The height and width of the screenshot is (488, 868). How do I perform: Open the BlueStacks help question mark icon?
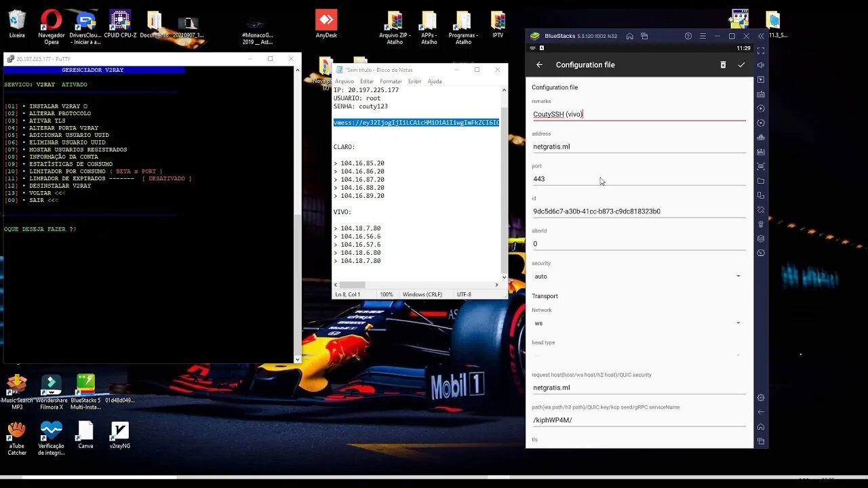[x=688, y=36]
